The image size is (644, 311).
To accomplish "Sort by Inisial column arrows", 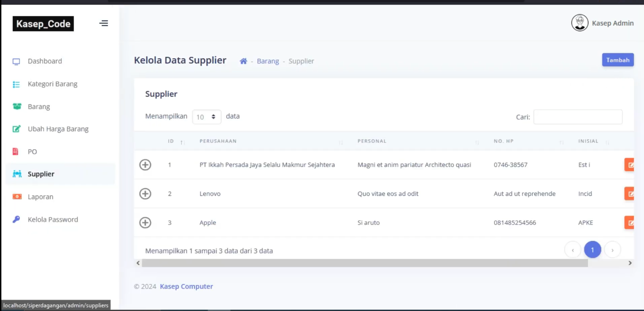I will point(607,142).
